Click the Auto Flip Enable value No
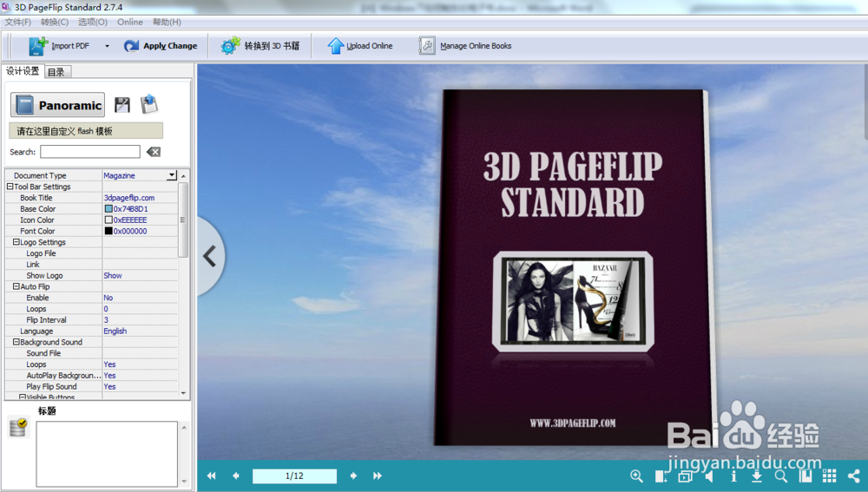868x492 pixels. [108, 297]
